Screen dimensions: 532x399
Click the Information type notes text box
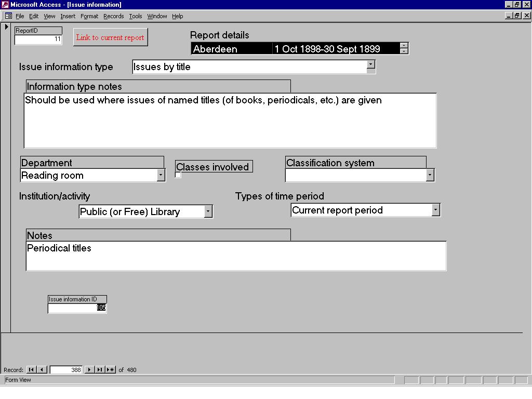(x=230, y=121)
